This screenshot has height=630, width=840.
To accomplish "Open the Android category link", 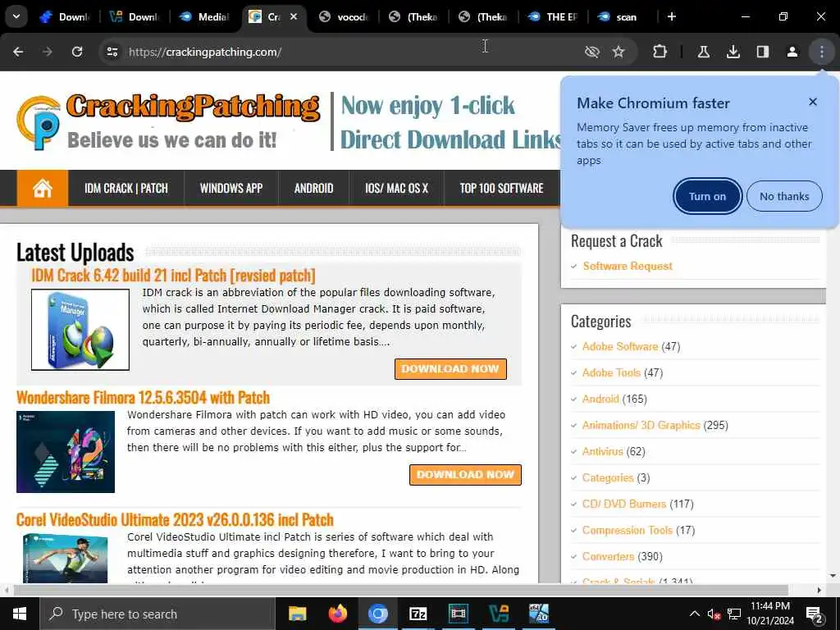I will point(600,399).
